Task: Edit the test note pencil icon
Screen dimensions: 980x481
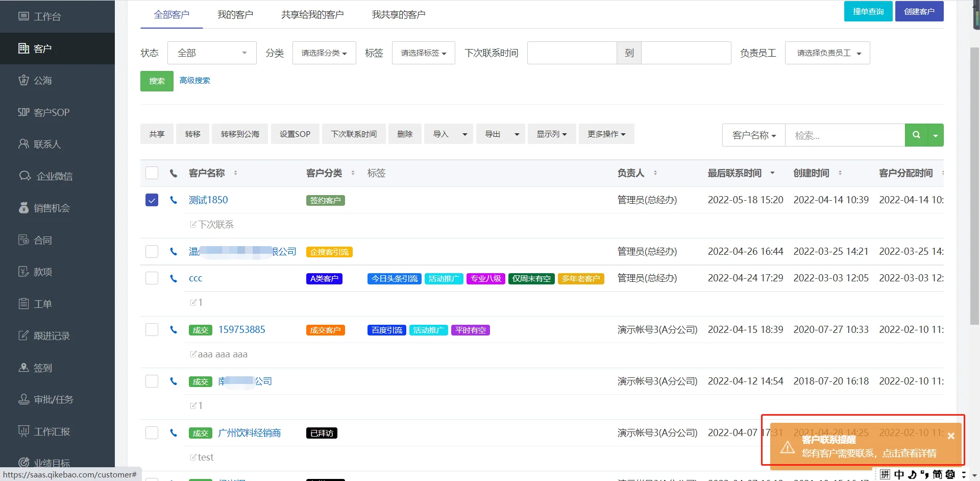Action: click(x=193, y=458)
